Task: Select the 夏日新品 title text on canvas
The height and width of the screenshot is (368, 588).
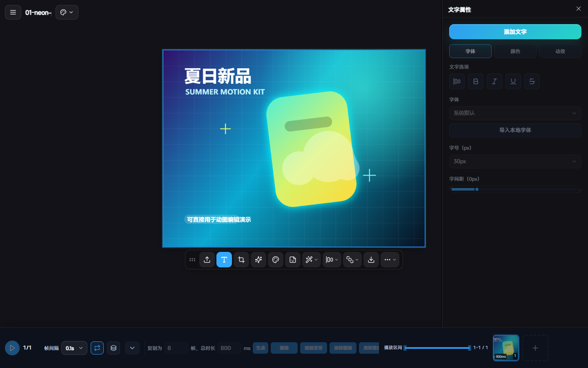Action: [x=218, y=76]
